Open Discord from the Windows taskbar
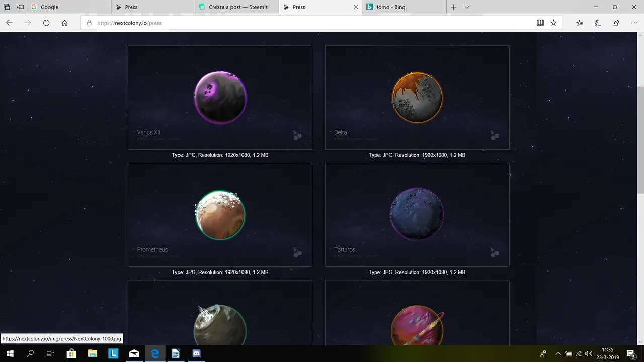 [x=196, y=354]
